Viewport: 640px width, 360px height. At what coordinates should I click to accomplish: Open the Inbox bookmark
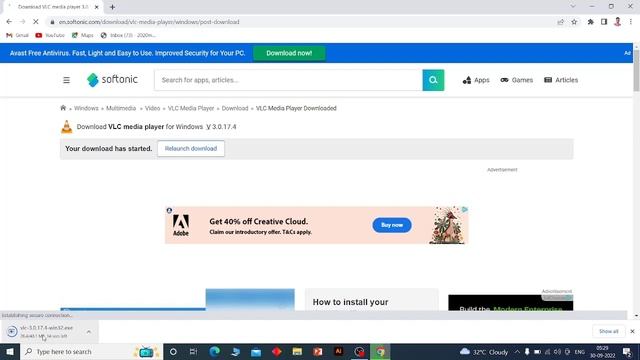tap(128, 36)
